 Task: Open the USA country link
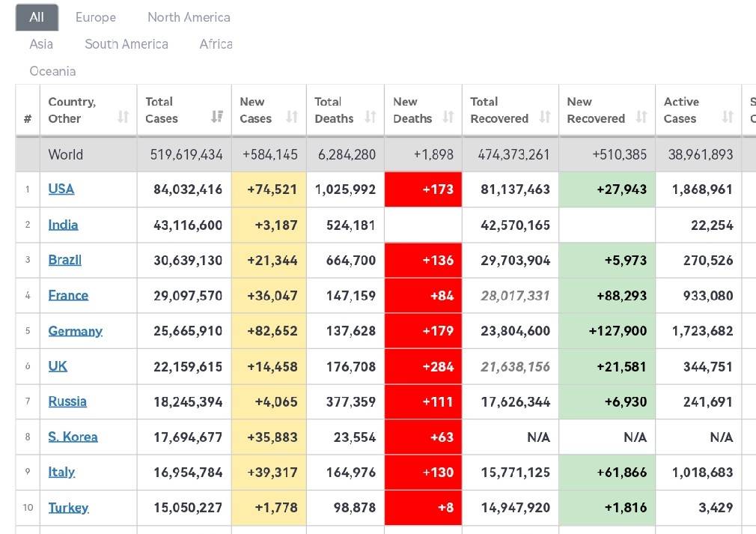(61, 189)
